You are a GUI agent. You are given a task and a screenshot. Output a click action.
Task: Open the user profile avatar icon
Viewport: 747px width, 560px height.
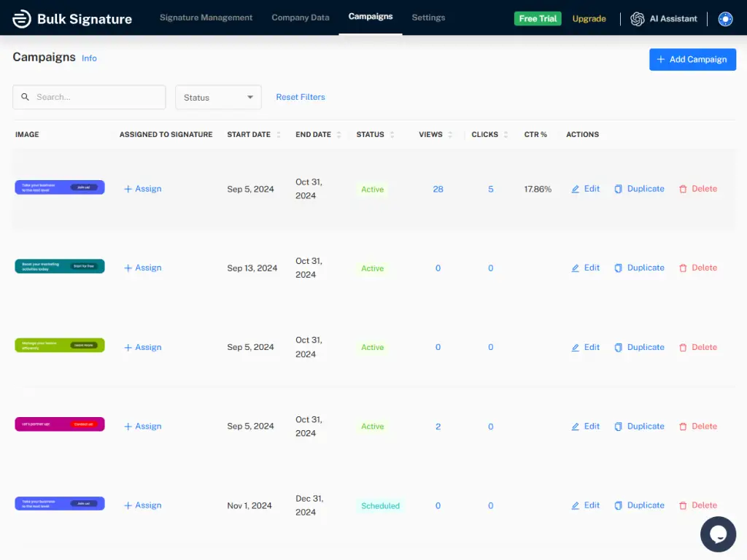click(x=725, y=19)
